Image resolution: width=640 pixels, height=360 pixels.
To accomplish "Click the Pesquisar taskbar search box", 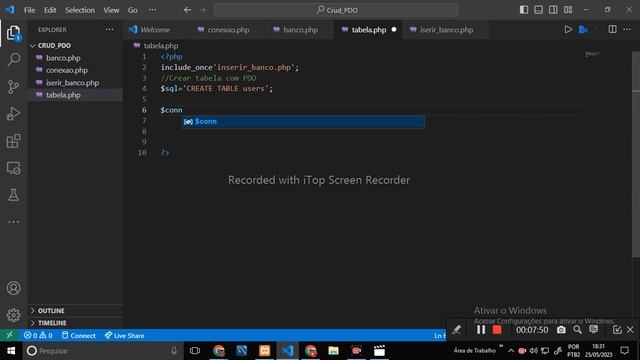I will point(102,351).
